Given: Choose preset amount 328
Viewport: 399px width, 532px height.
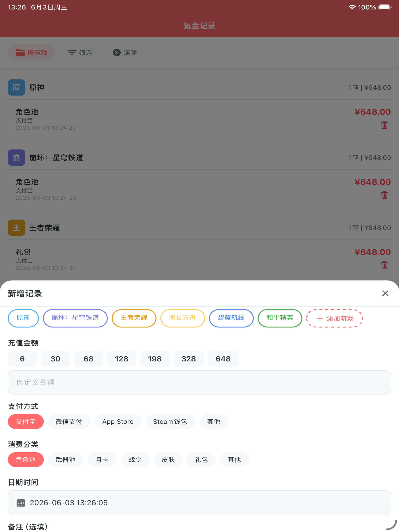Looking at the screenshot, I should click(x=188, y=359).
